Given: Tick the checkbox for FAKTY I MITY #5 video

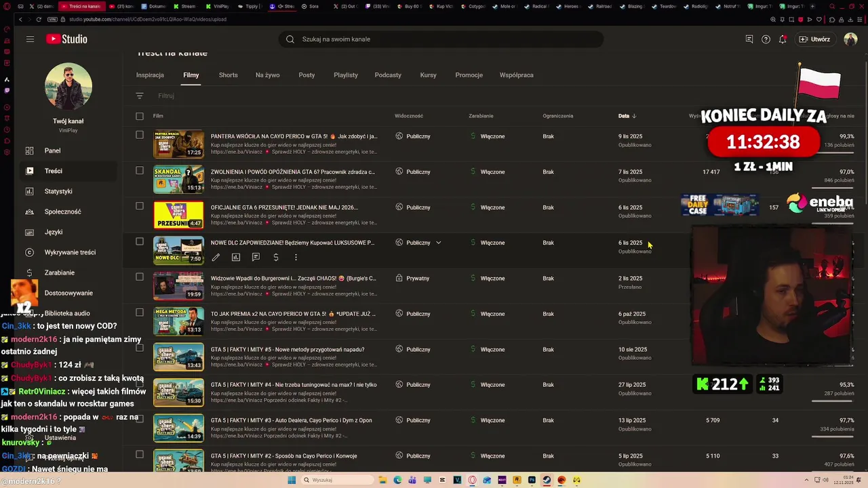Looking at the screenshot, I should (140, 348).
